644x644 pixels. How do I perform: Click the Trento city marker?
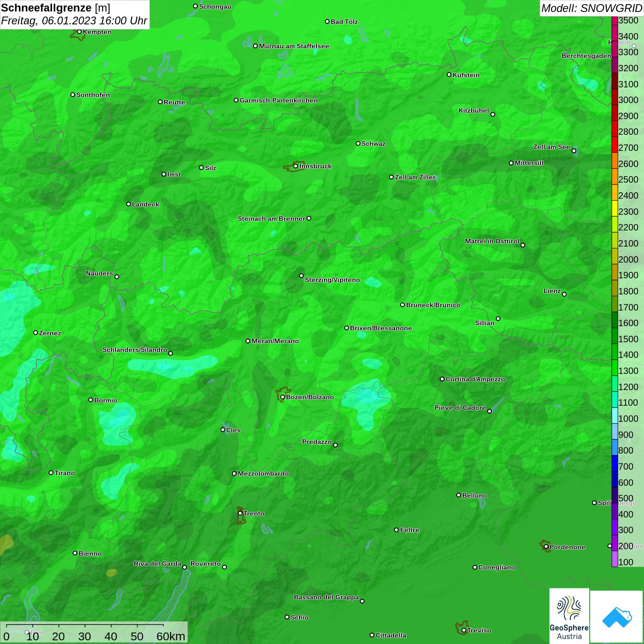[x=240, y=513]
